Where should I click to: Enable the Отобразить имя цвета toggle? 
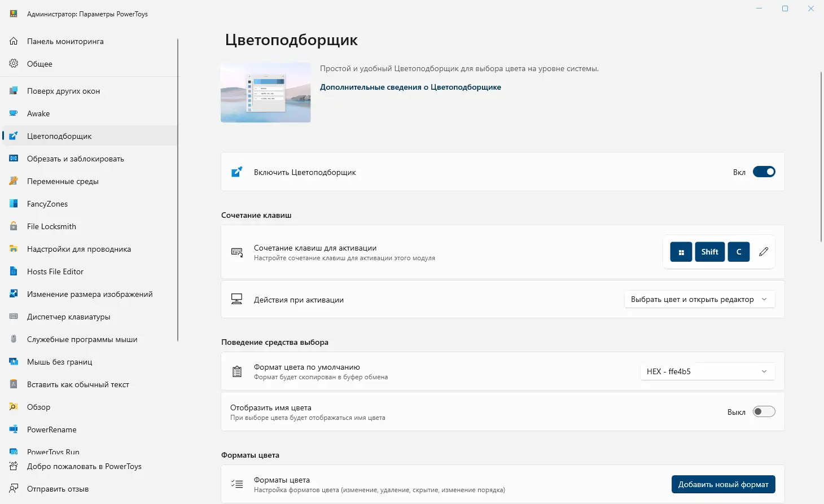[764, 412]
